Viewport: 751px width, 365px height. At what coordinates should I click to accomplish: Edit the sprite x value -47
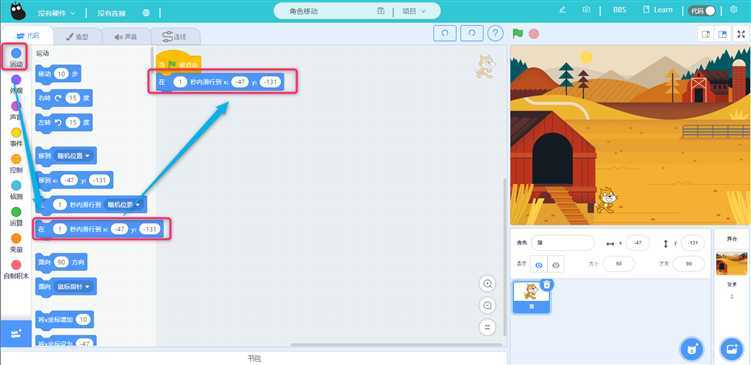click(x=637, y=243)
